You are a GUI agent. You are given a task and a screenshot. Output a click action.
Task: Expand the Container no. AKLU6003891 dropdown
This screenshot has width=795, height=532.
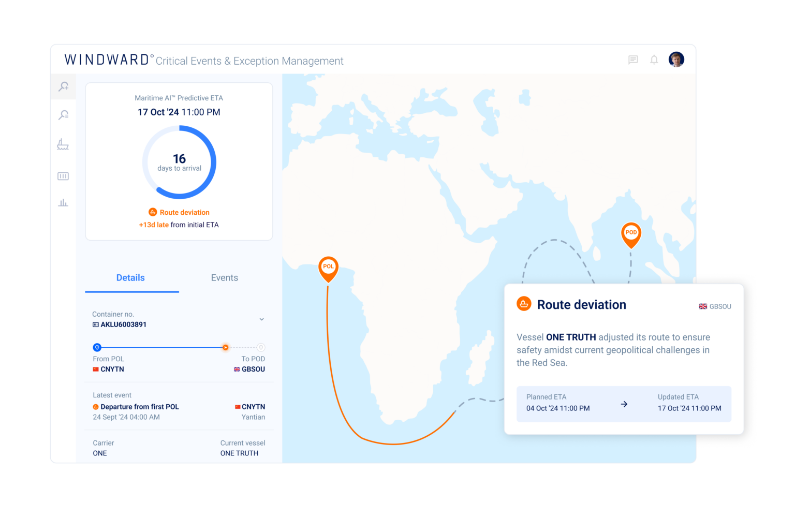coord(262,319)
